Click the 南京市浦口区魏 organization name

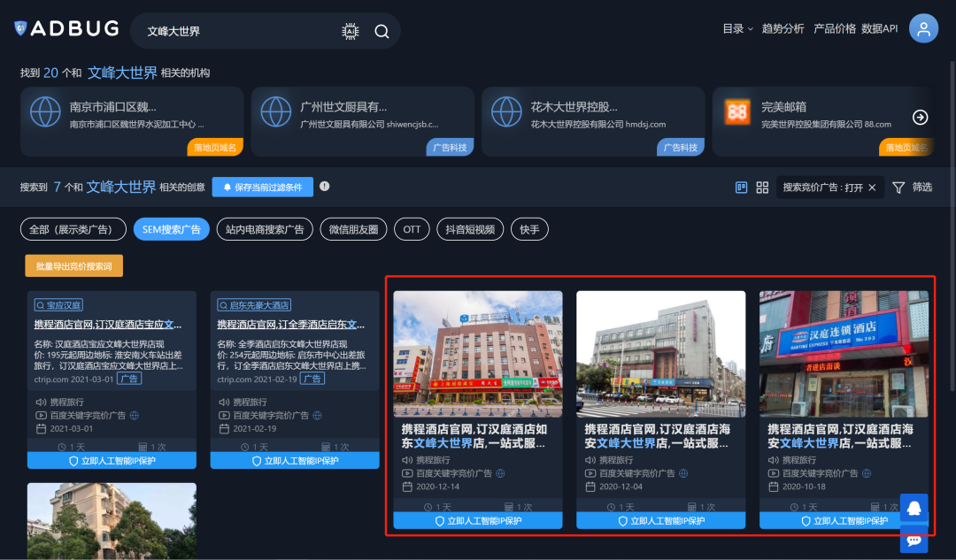click(x=112, y=107)
